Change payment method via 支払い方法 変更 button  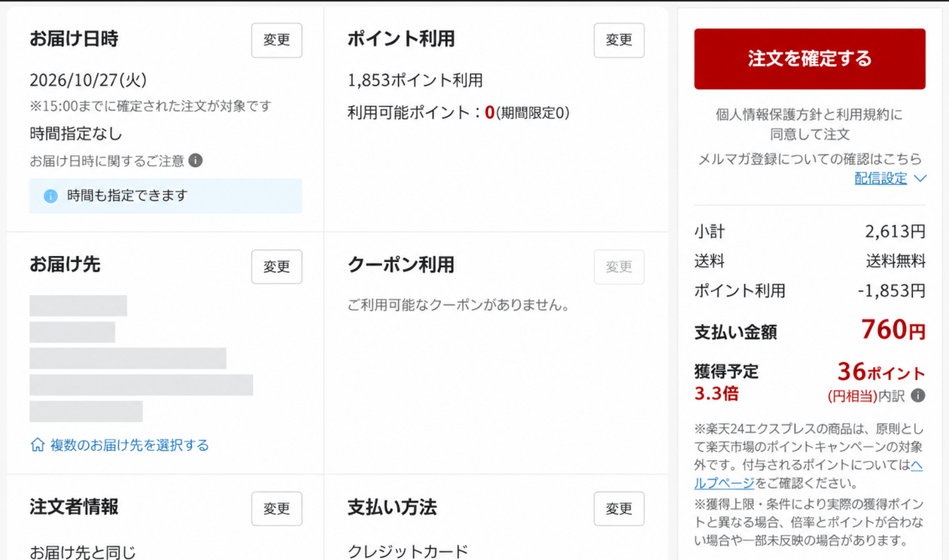619,509
